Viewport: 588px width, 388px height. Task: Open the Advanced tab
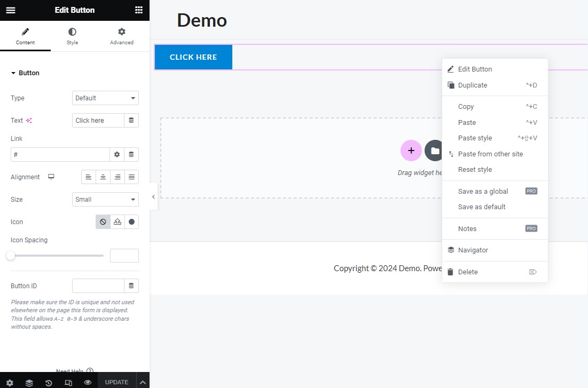(x=122, y=36)
